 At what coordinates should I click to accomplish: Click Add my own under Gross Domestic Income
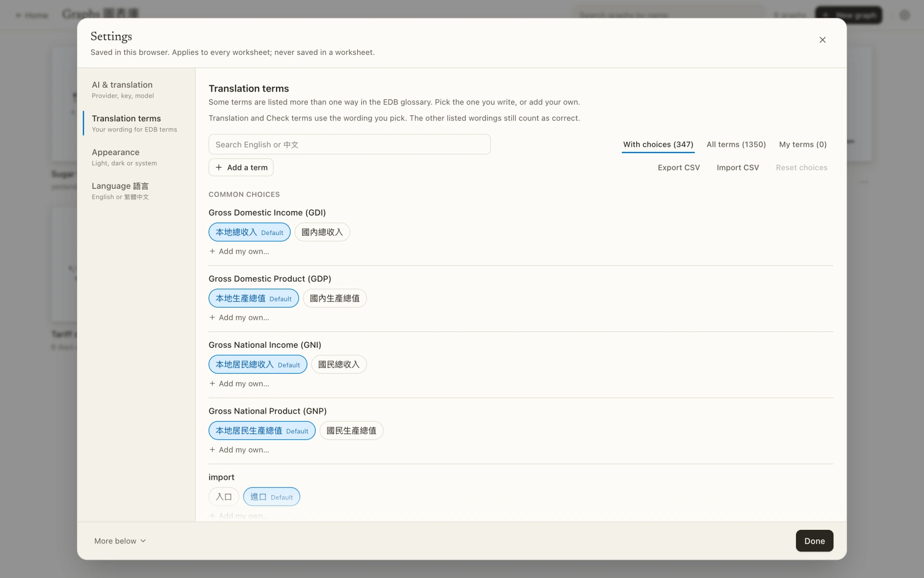(x=239, y=251)
